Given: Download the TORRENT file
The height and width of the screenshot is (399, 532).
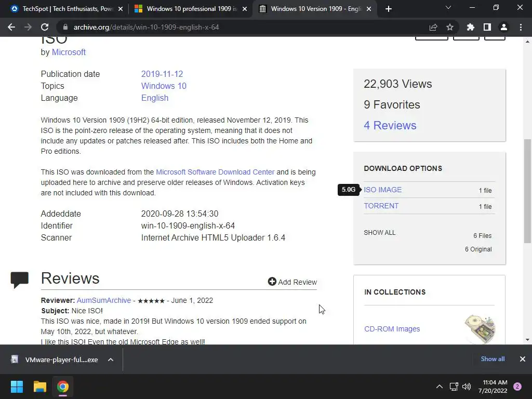Looking at the screenshot, I should (x=381, y=206).
